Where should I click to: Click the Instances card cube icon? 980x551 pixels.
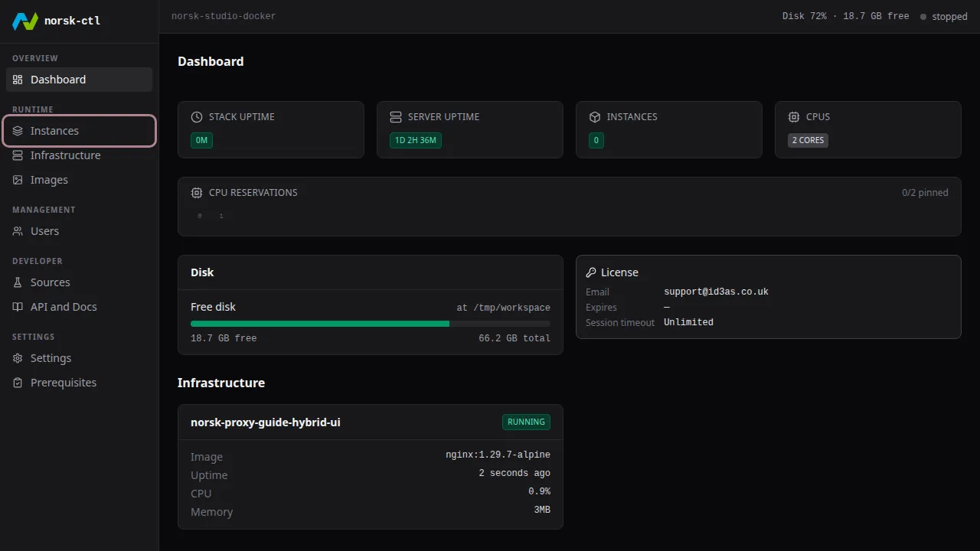pyautogui.click(x=595, y=117)
